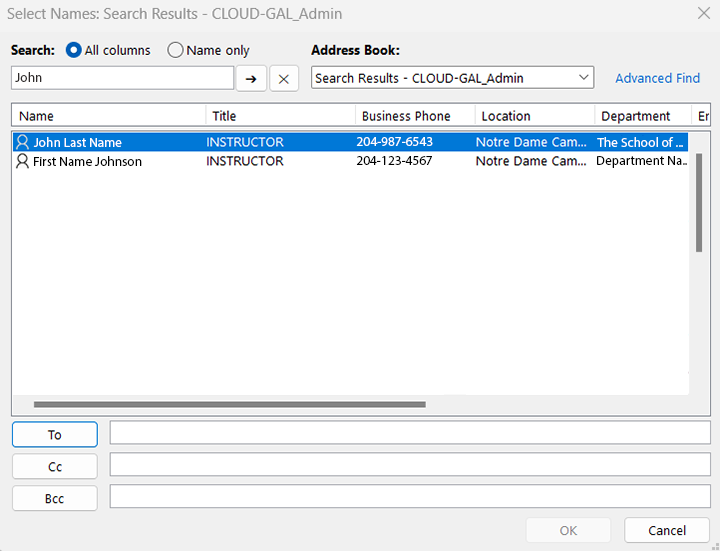Click Cancel to dismiss the dialog
720x551 pixels.
click(667, 530)
